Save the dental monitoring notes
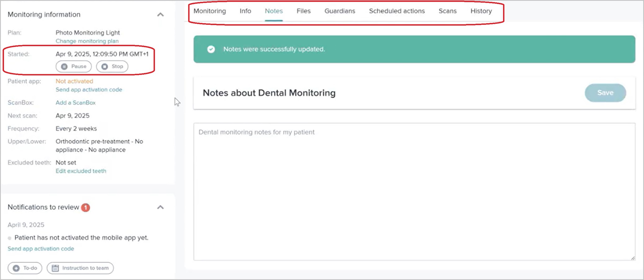The image size is (644, 280). (x=604, y=93)
